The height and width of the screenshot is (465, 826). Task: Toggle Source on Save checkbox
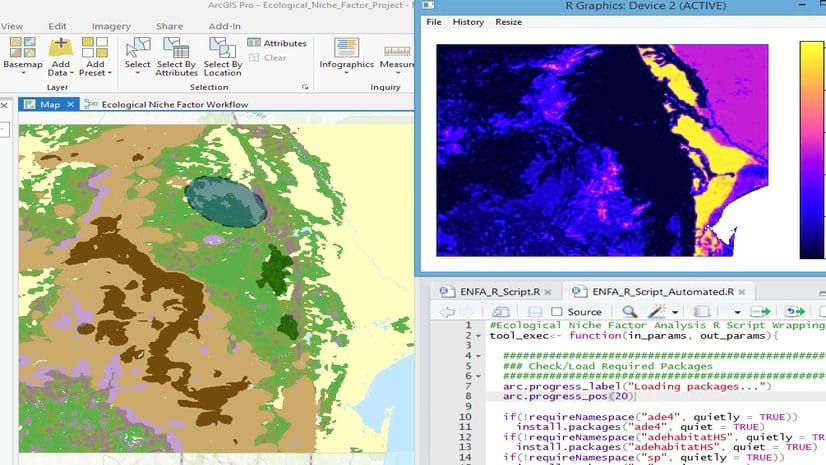[x=557, y=312]
